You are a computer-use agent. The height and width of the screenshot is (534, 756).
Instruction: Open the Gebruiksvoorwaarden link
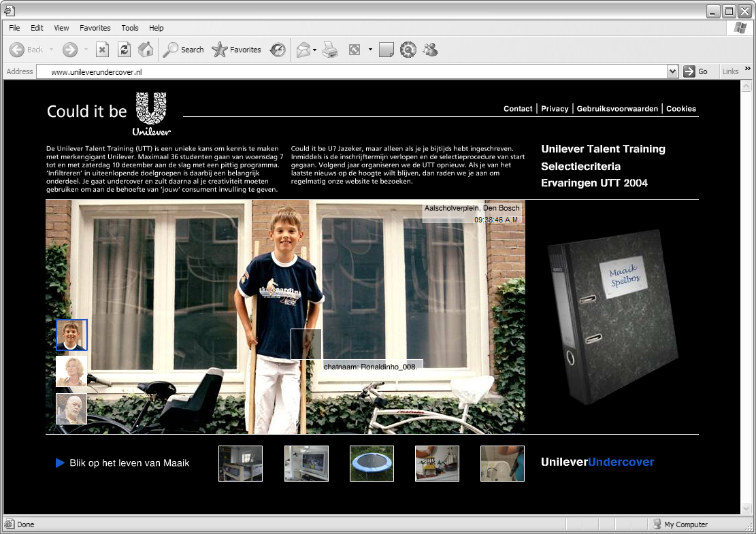(x=617, y=109)
